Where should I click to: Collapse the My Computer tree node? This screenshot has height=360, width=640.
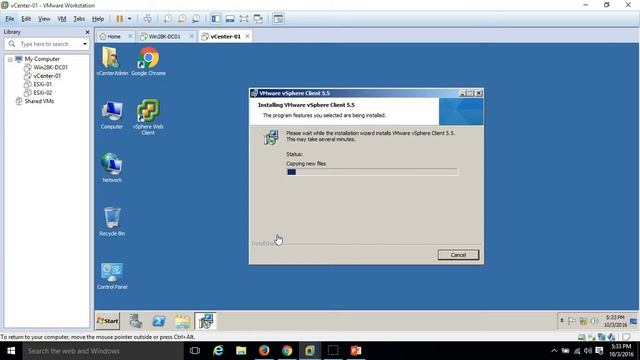[x=10, y=59]
